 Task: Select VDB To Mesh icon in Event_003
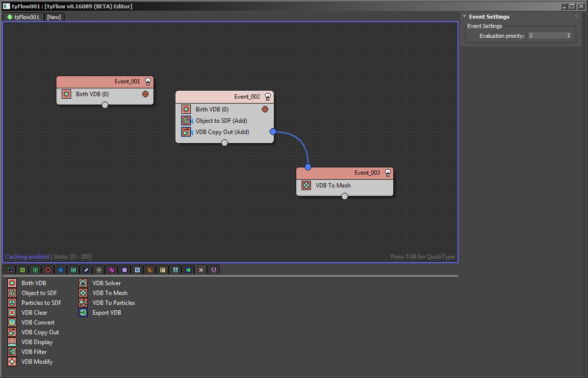(x=307, y=186)
